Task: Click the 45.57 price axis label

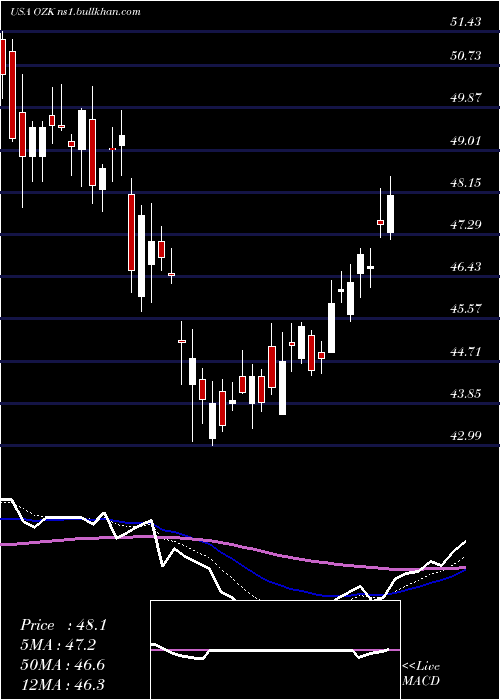Action: 466,308
